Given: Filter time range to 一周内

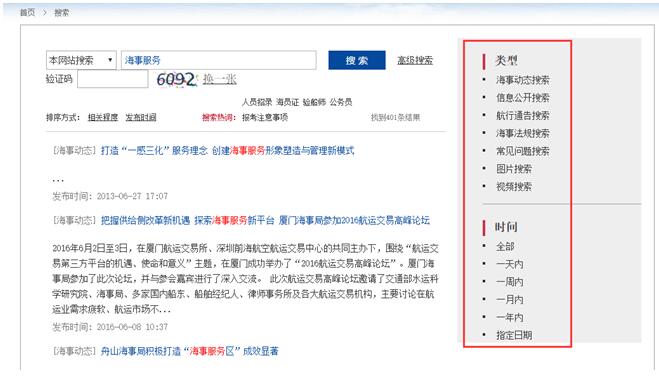Looking at the screenshot, I should tap(509, 282).
